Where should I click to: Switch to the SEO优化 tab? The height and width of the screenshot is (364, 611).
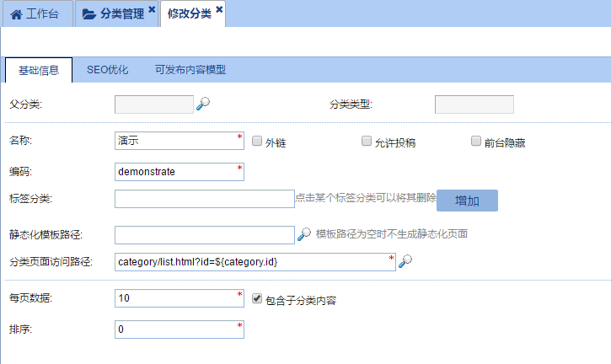(107, 70)
